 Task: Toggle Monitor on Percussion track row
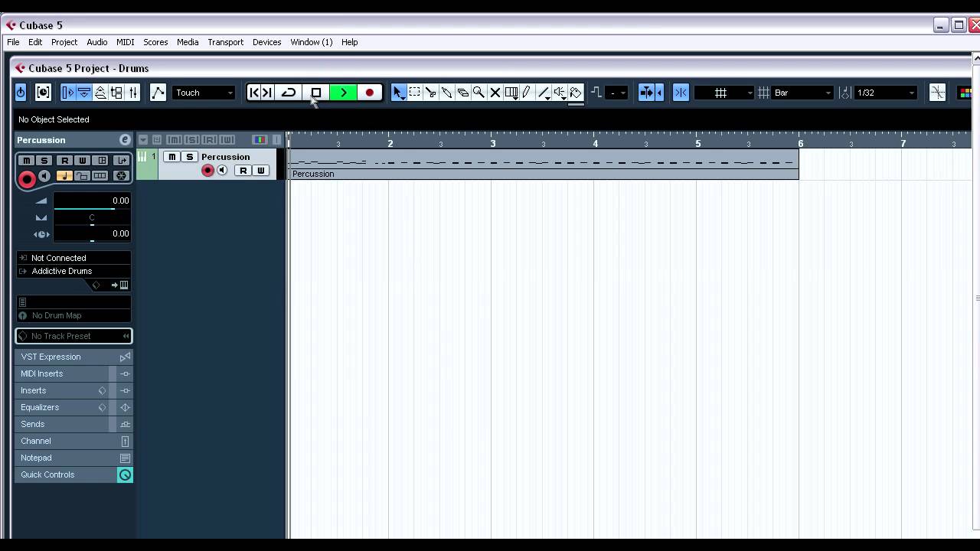point(222,171)
